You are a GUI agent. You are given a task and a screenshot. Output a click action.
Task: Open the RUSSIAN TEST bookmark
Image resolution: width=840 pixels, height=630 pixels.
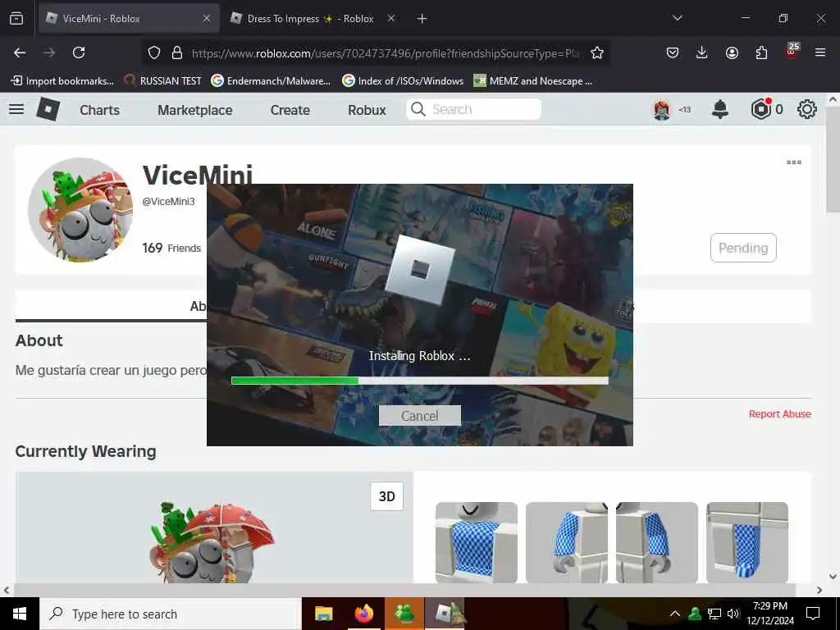tap(163, 81)
